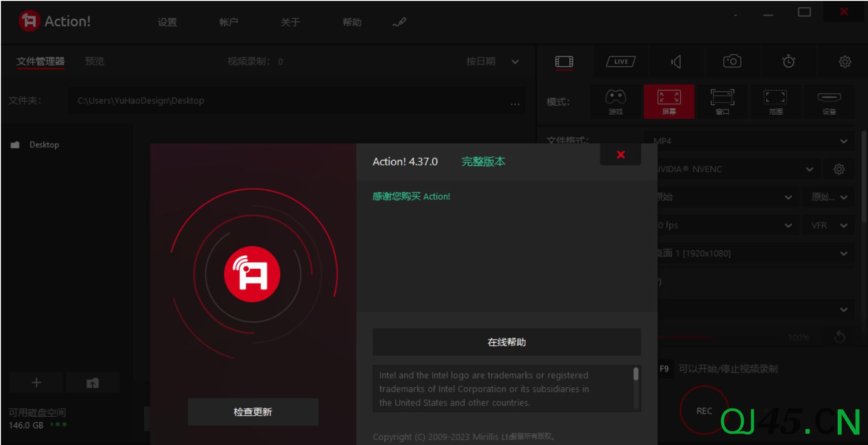Click the 在线帮助 online help button
868x445 pixels.
point(506,342)
